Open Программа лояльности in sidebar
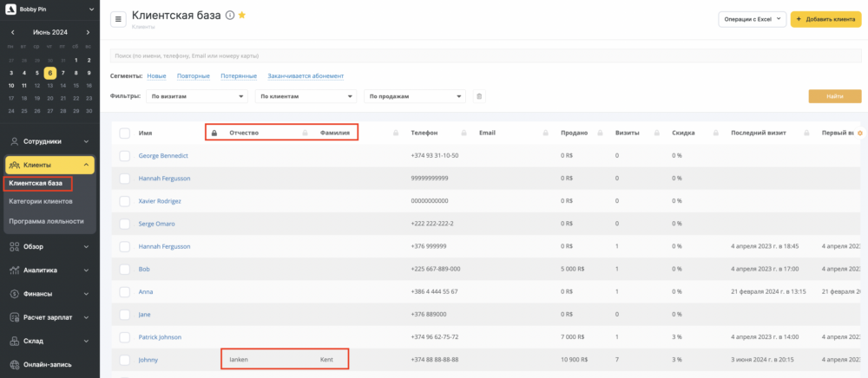Image resolution: width=868 pixels, height=378 pixels. point(46,221)
